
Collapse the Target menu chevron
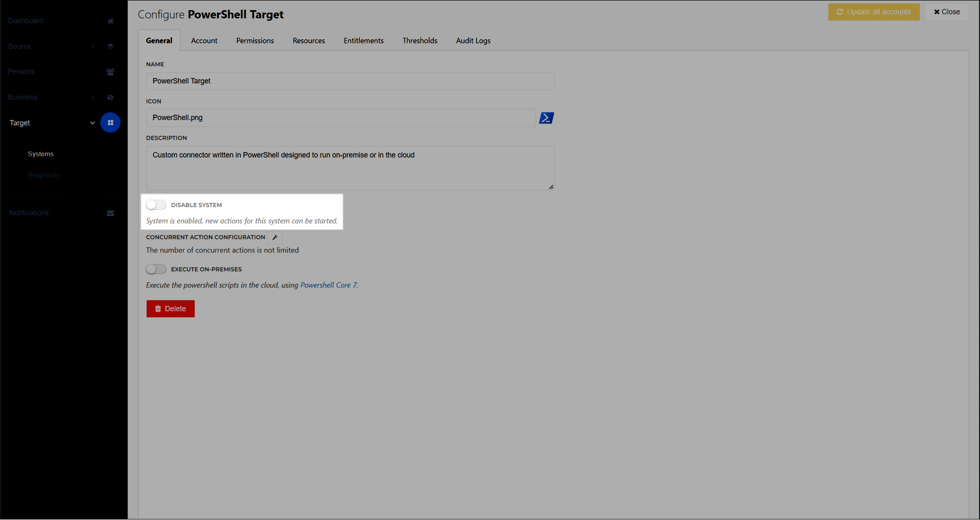[92, 123]
